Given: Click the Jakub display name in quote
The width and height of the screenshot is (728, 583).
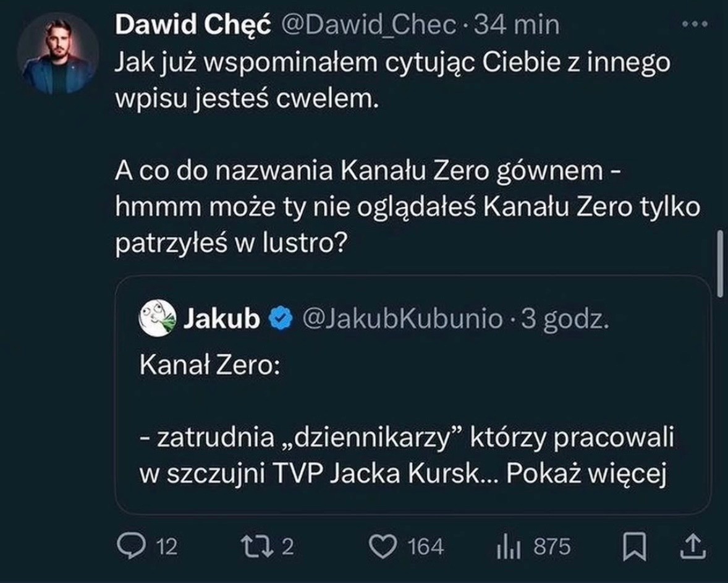Looking at the screenshot, I should [222, 319].
